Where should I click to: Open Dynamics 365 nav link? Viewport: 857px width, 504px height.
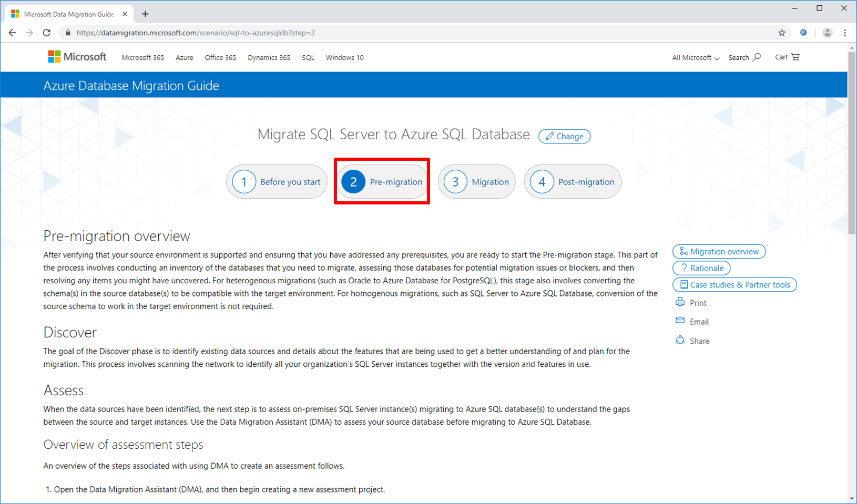coord(269,57)
